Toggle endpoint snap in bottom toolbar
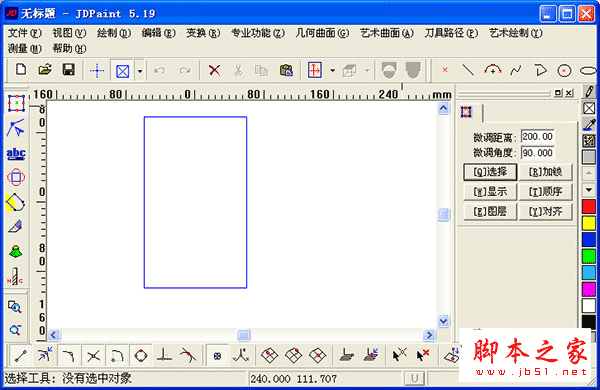This screenshot has width=600, height=390. (21, 356)
